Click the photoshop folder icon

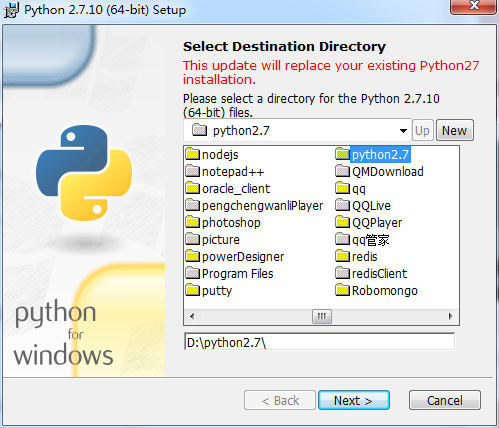click(193, 222)
